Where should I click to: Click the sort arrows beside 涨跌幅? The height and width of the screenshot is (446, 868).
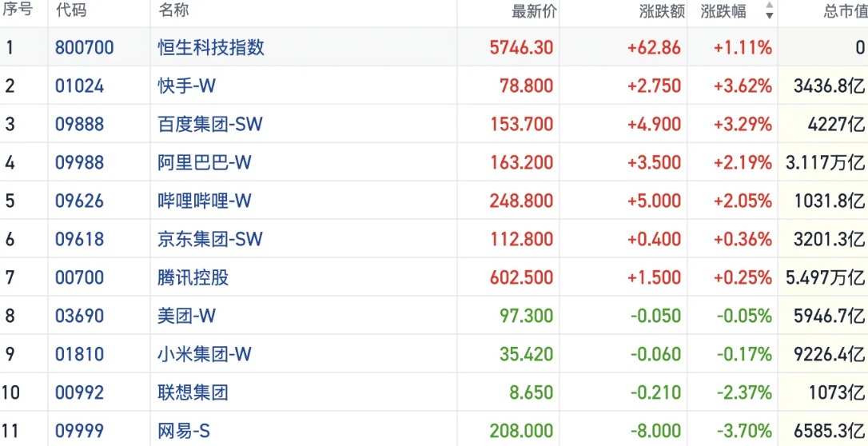[x=769, y=11]
